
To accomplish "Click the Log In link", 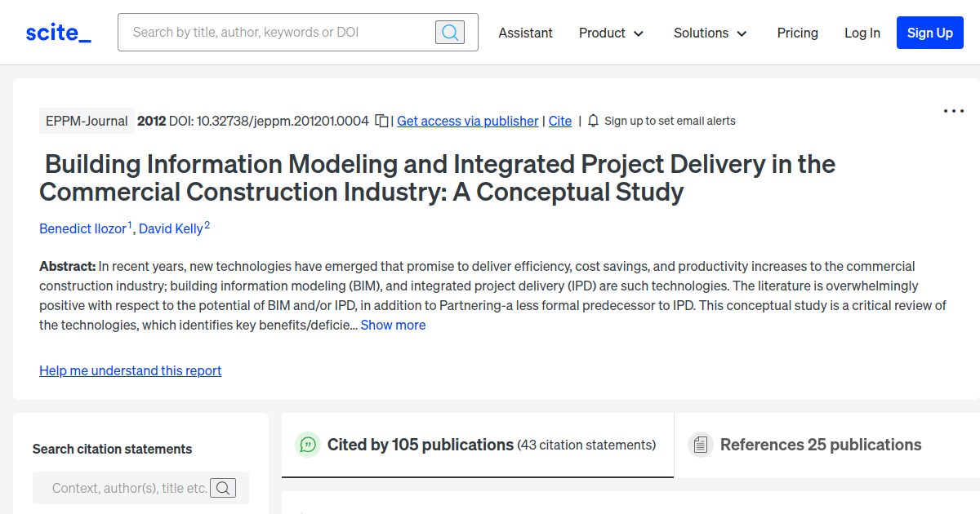I will pos(862,33).
